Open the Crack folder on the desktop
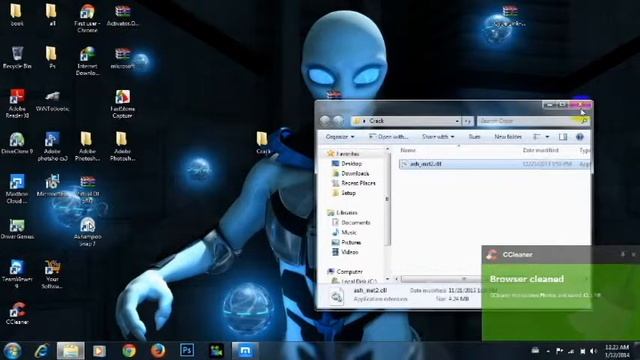This screenshot has height=360, width=640. (262, 143)
